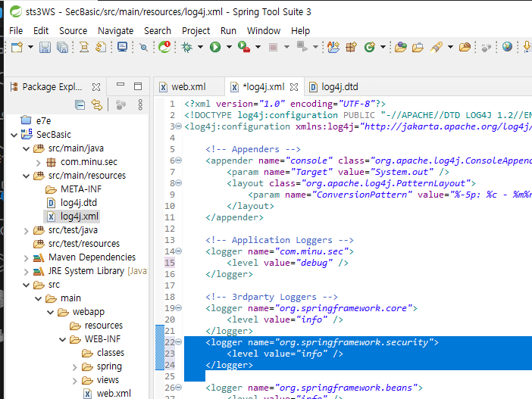Click on "debug" level value in line 15
This screenshot has width=532, height=399.
pos(315,263)
